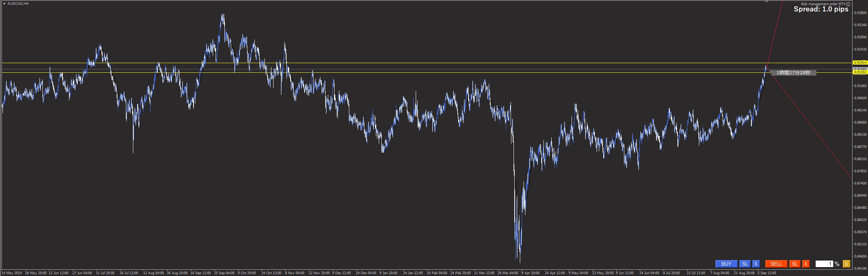The width and height of the screenshot is (868, 276).
Task: Click the orange X button
Action: tap(806, 264)
